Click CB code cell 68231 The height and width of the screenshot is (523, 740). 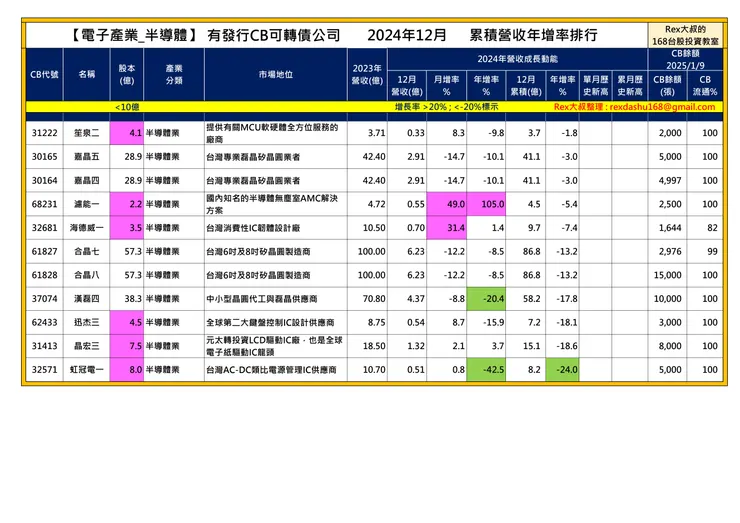click(x=44, y=204)
